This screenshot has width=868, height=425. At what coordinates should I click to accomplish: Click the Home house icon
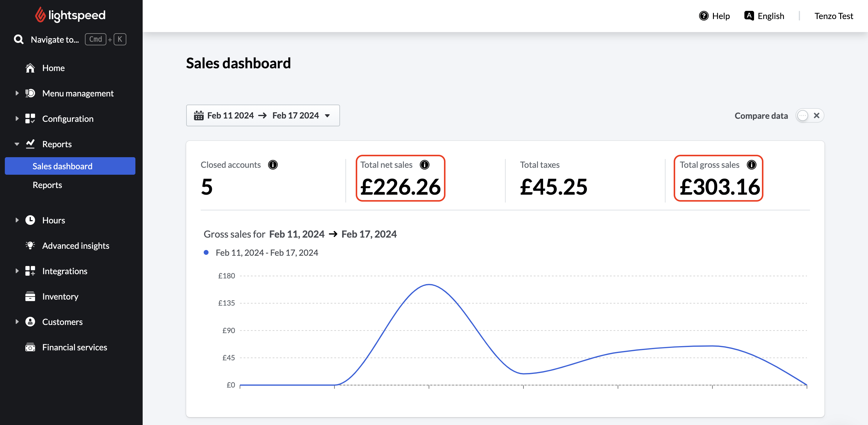[30, 68]
